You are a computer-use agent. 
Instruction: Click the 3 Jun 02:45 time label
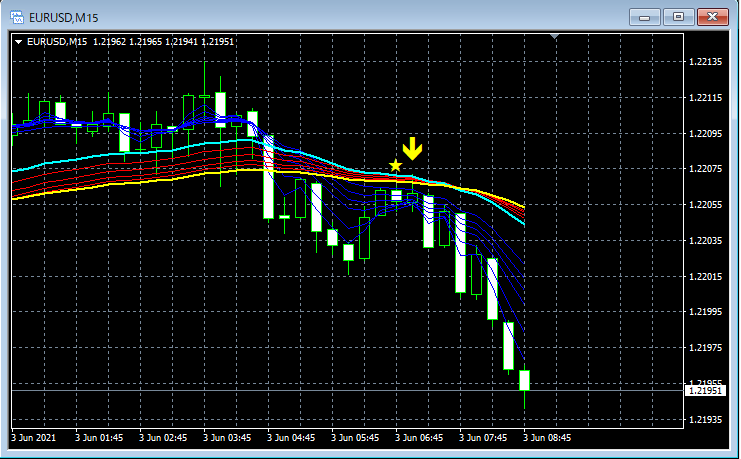pyautogui.click(x=163, y=438)
